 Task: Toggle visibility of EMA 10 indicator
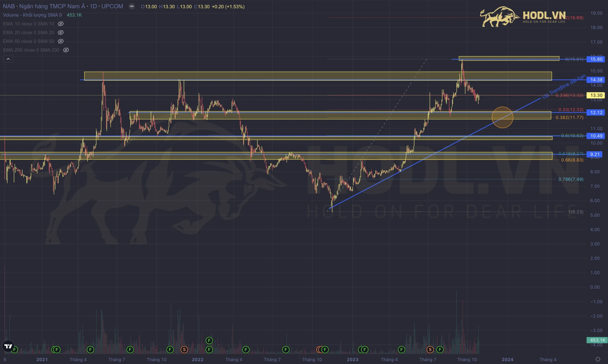[x=61, y=24]
